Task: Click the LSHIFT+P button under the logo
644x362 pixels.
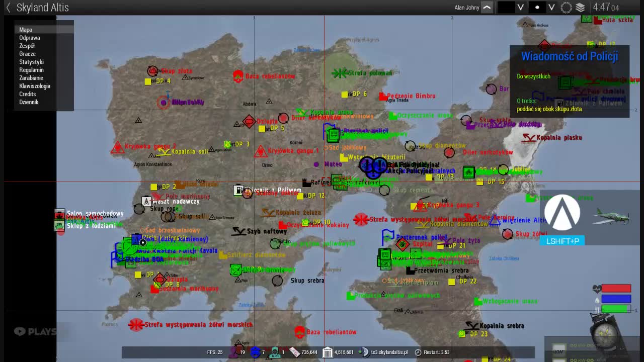Action: point(562,241)
